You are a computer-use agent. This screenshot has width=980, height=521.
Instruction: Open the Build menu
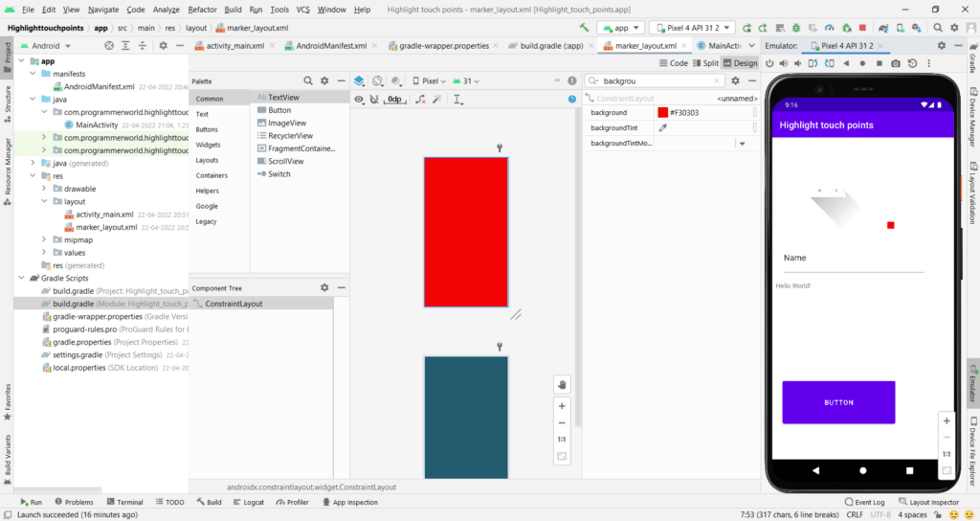(233, 10)
